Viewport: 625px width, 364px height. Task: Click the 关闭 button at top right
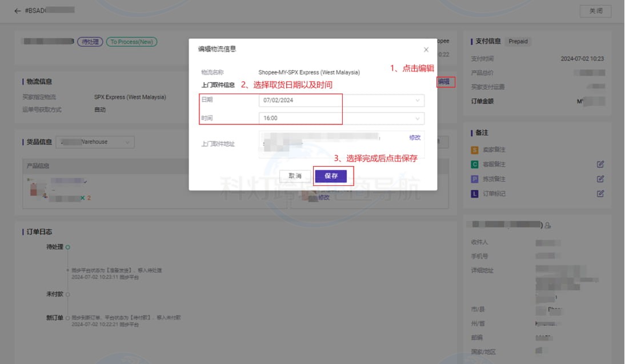pos(595,11)
